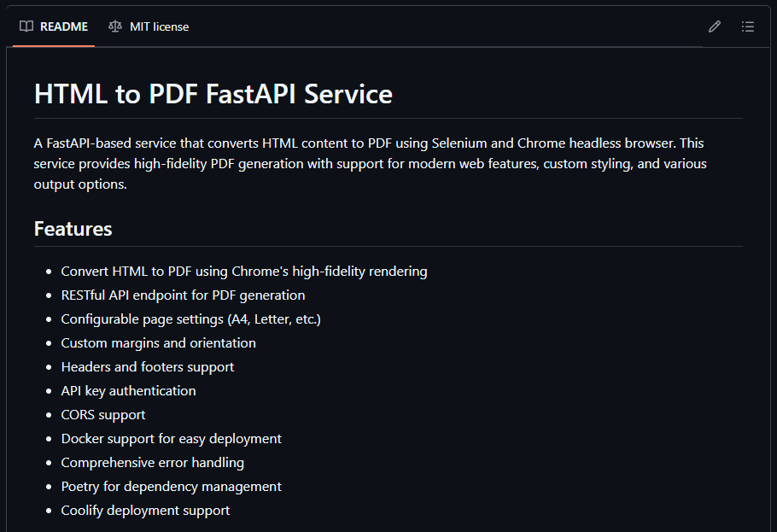Viewport: 777px width, 532px height.
Task: Click the pencil icon to edit the README
Action: pos(715,26)
